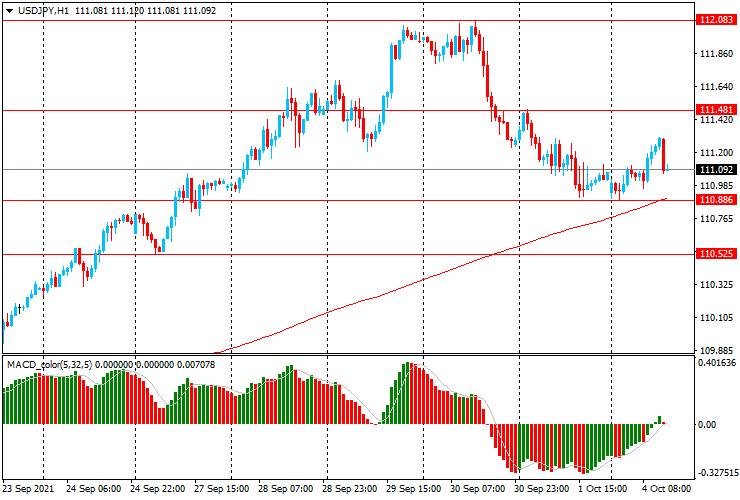Click the 1 Oct 15:00 time label
Screen dimensions: 740x500
tap(604, 489)
